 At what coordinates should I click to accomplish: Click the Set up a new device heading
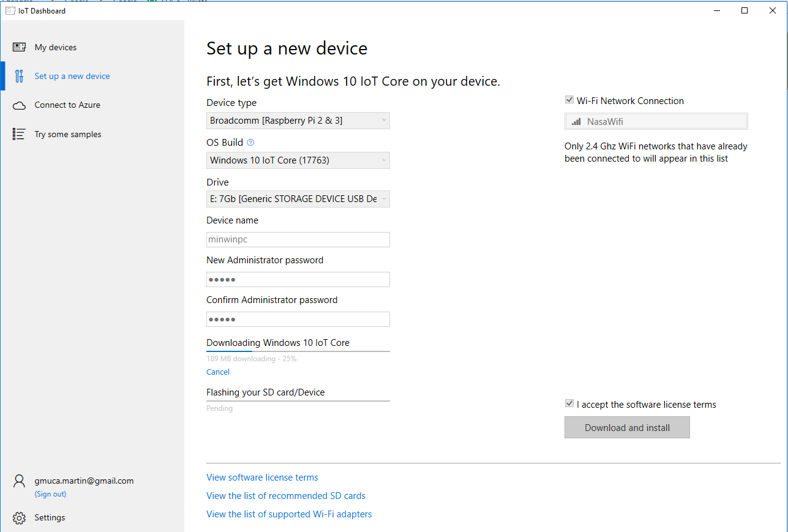(x=287, y=48)
